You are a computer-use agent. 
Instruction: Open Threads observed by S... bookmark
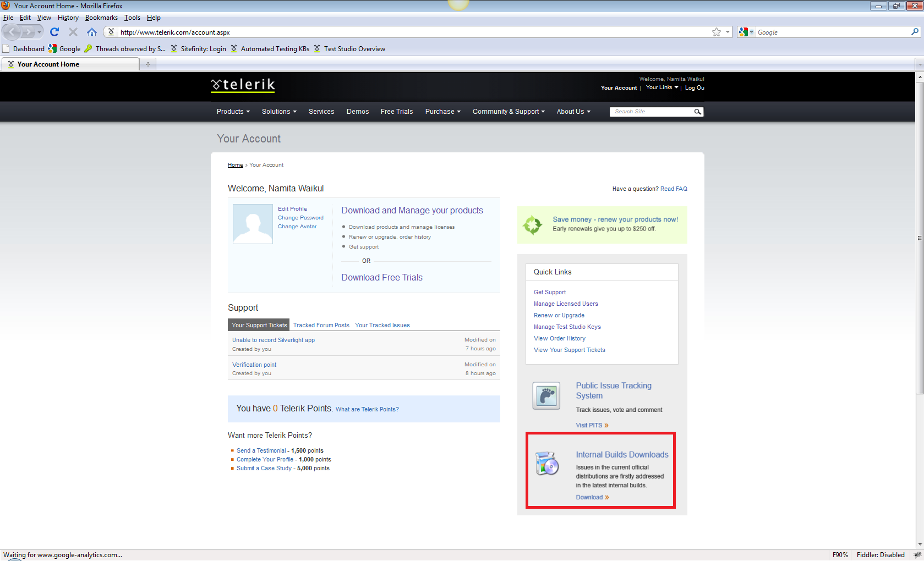tap(125, 48)
